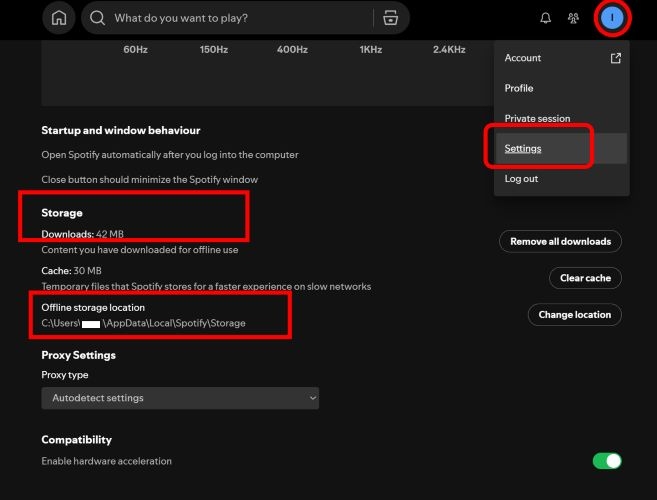Open the notifications bell icon
657x500 pixels.
(x=545, y=18)
